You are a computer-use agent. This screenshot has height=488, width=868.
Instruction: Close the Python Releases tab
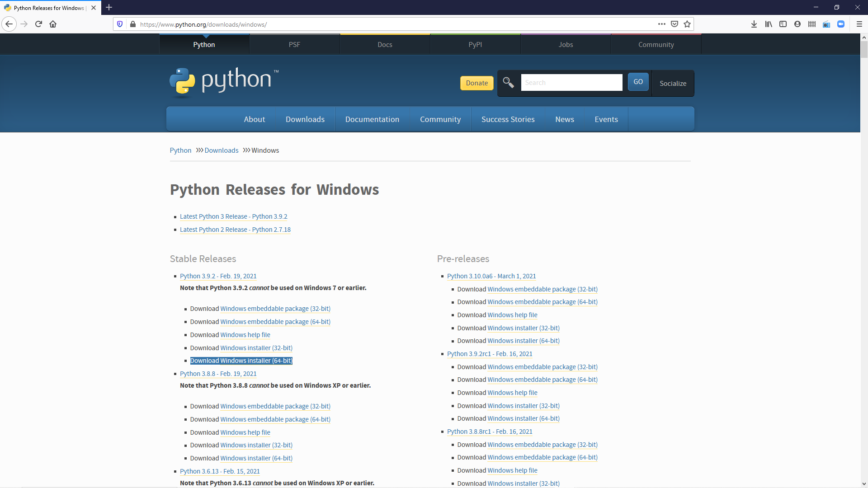coord(94,8)
